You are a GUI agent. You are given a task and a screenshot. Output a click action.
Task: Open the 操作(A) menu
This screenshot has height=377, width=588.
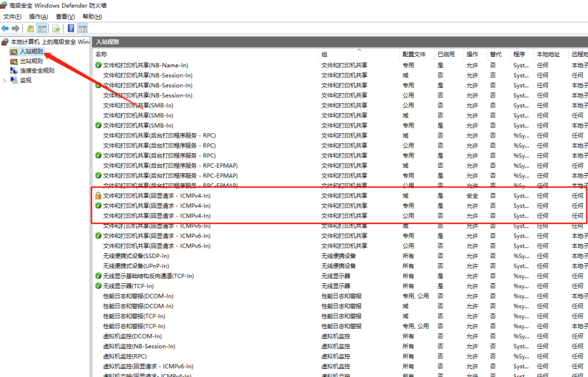tap(38, 17)
